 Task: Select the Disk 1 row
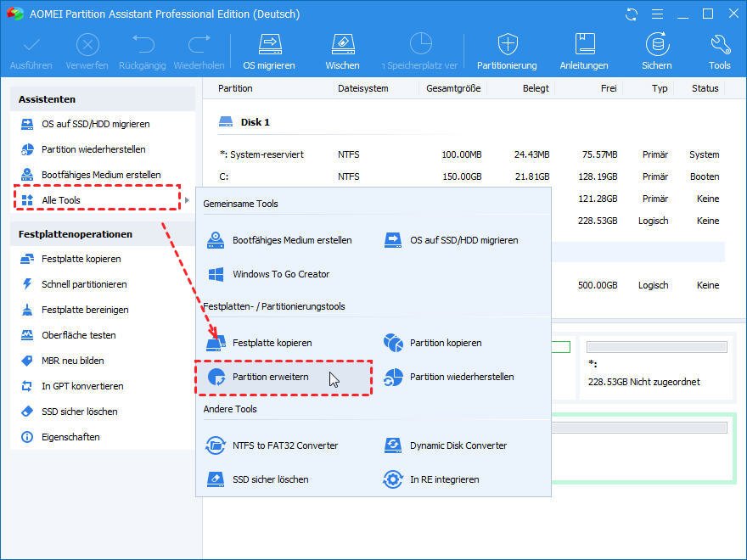click(x=244, y=122)
